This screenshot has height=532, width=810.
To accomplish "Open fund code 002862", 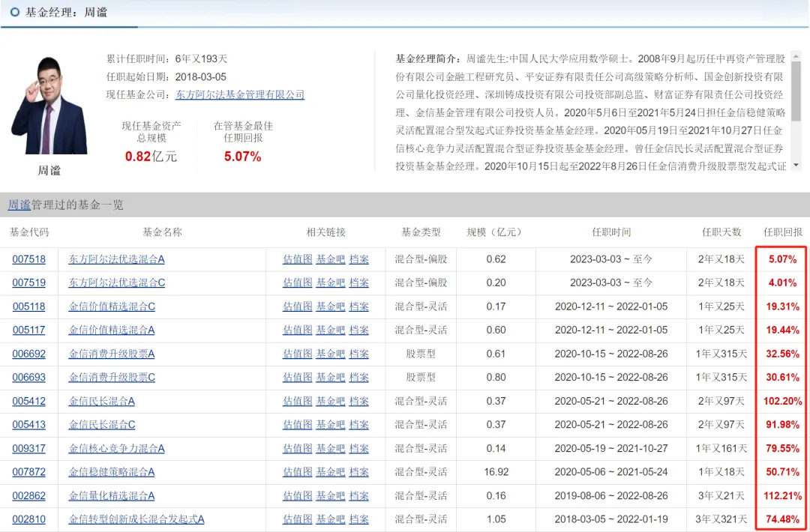I will click(x=29, y=496).
